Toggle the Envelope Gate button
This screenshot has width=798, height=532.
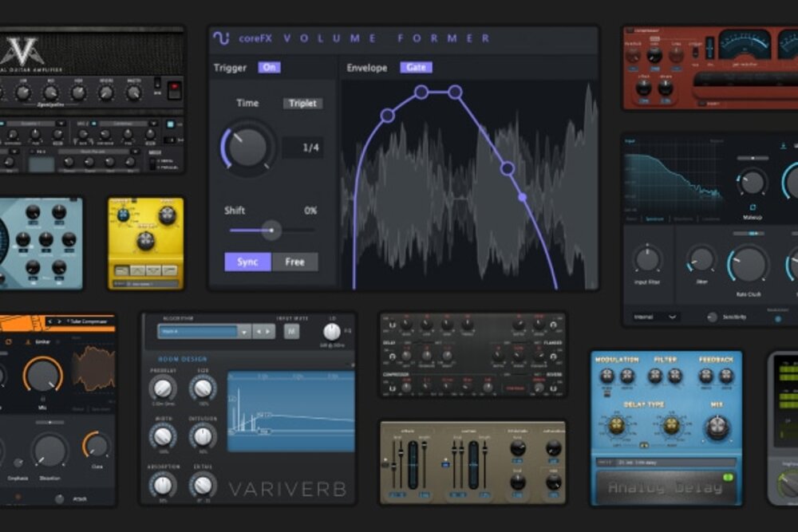tap(416, 68)
